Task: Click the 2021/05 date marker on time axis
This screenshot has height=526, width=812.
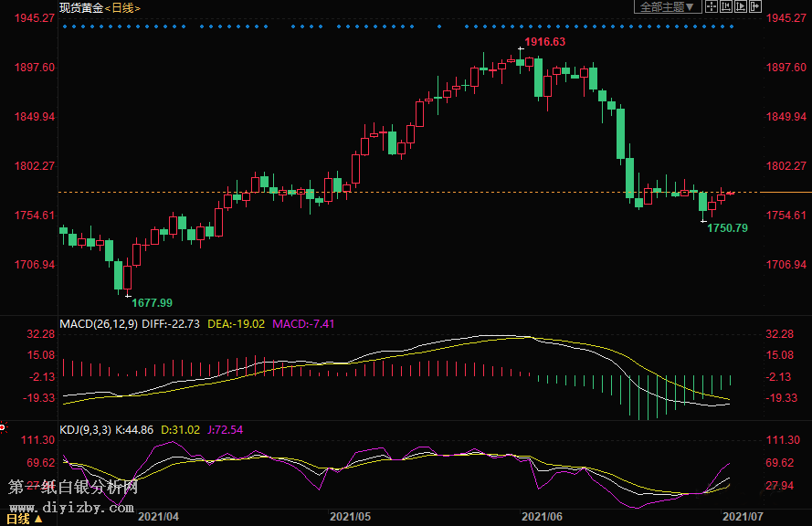Action: (349, 516)
